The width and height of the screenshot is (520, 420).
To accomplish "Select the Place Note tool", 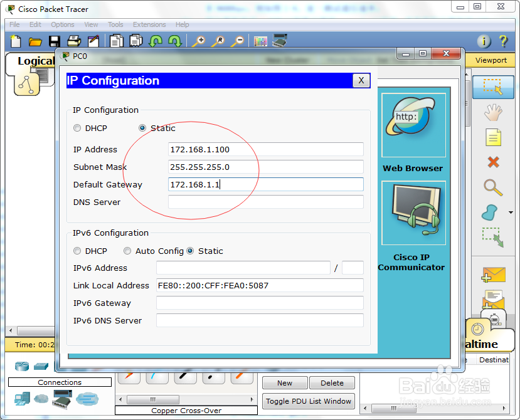I will (493, 137).
